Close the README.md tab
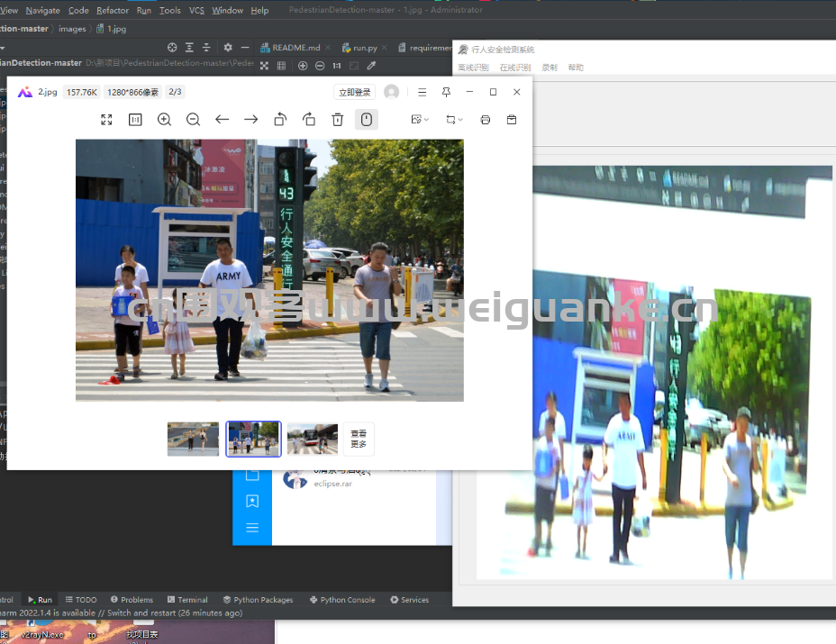The height and width of the screenshot is (644, 836). [x=328, y=48]
